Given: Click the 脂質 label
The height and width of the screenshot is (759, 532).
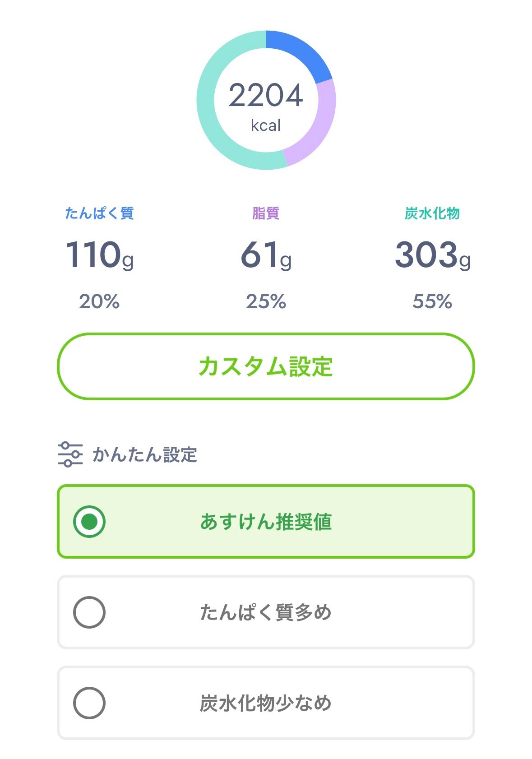Looking at the screenshot, I should coord(266,213).
